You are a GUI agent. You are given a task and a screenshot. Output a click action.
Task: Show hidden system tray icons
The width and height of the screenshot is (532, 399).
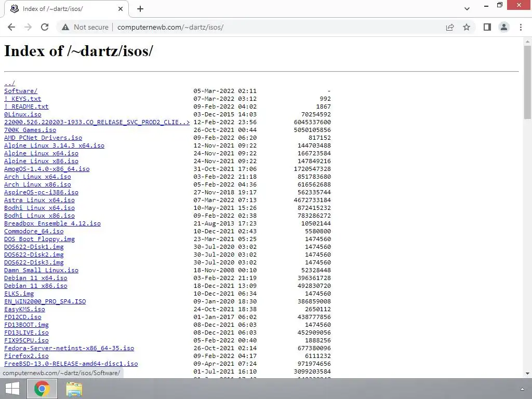(523, 389)
